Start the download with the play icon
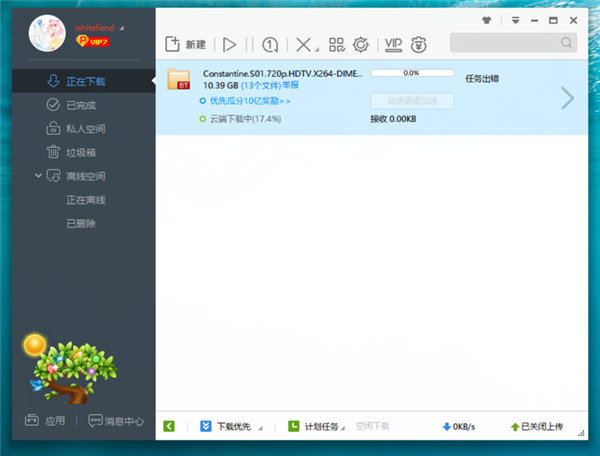600x456 pixels. [229, 44]
